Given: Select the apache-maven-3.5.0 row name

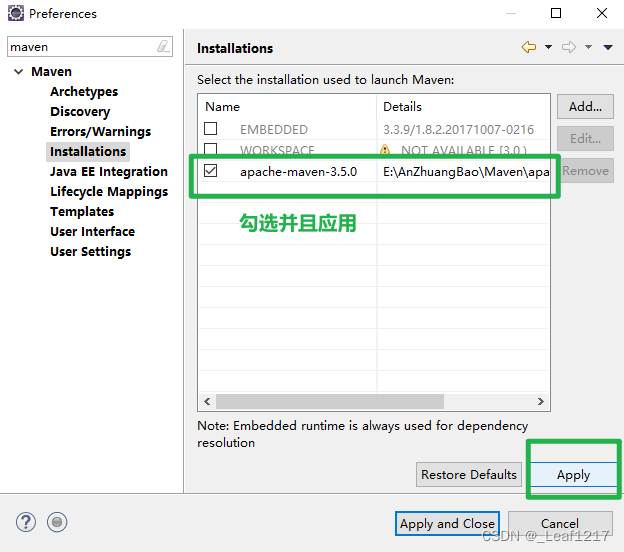Looking at the screenshot, I should click(298, 172).
